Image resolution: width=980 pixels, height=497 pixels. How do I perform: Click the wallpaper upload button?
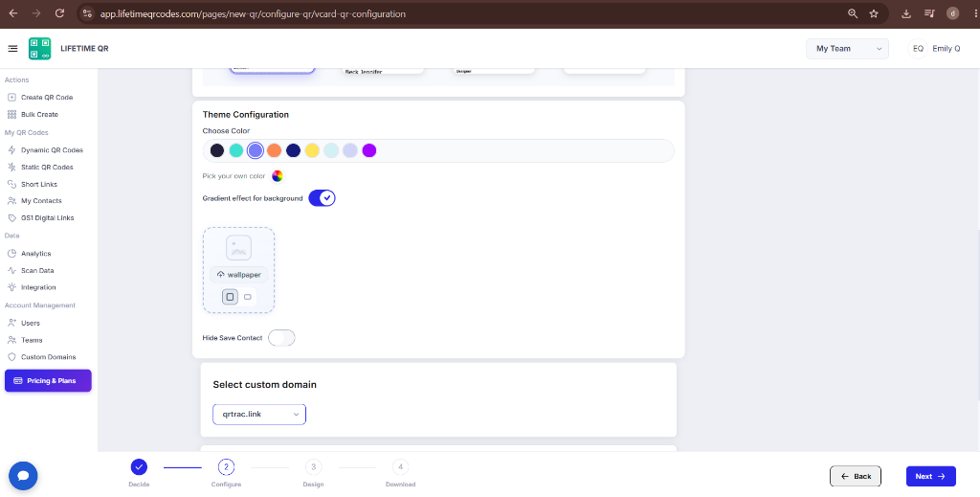coord(238,275)
